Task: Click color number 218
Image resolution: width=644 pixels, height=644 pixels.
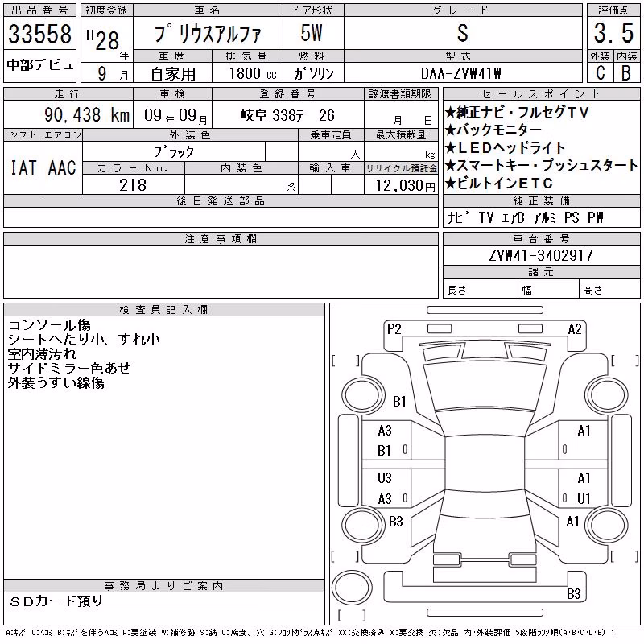Action: [133, 185]
